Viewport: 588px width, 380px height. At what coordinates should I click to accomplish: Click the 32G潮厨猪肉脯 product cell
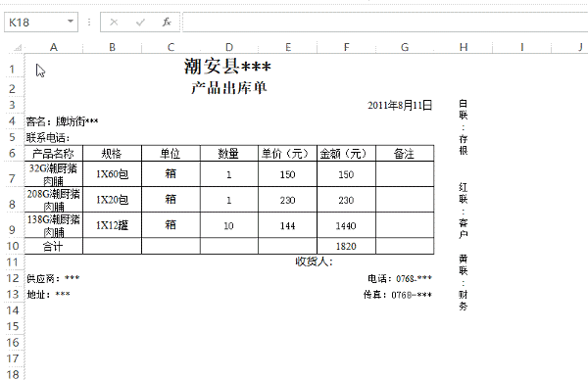click(x=54, y=174)
